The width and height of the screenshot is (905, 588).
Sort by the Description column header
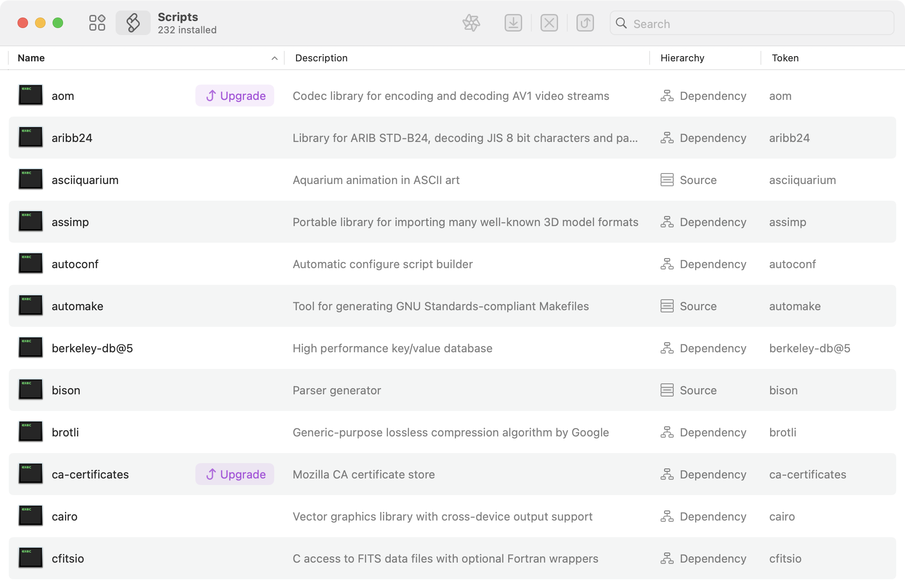(321, 58)
